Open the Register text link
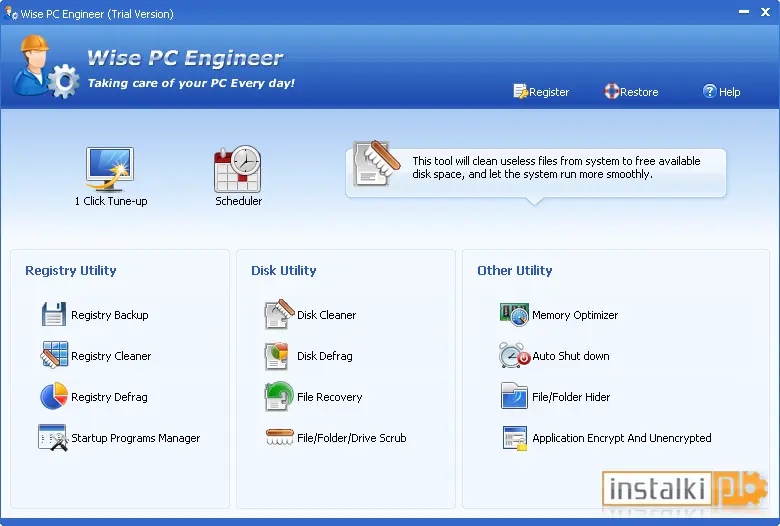Image resolution: width=780 pixels, height=526 pixels. click(549, 92)
